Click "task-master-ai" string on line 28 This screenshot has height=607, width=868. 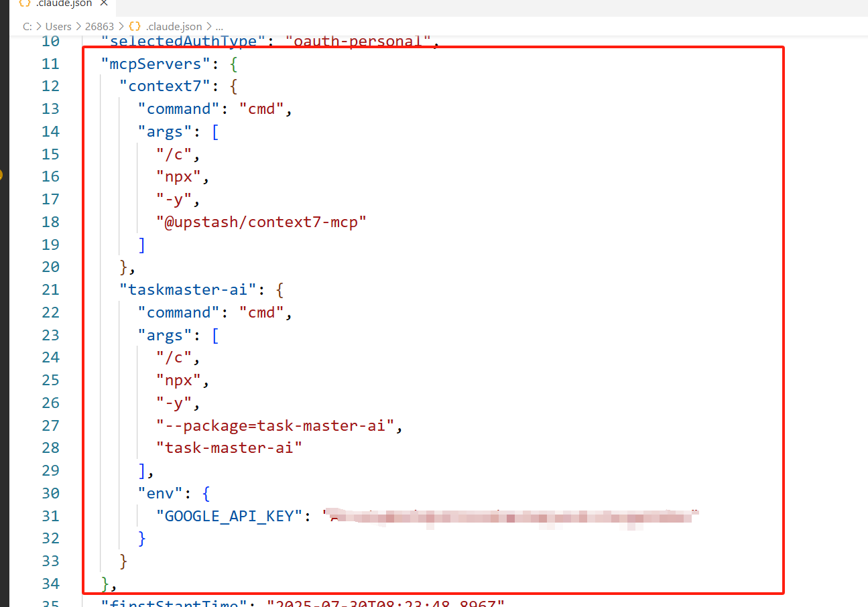coord(229,448)
